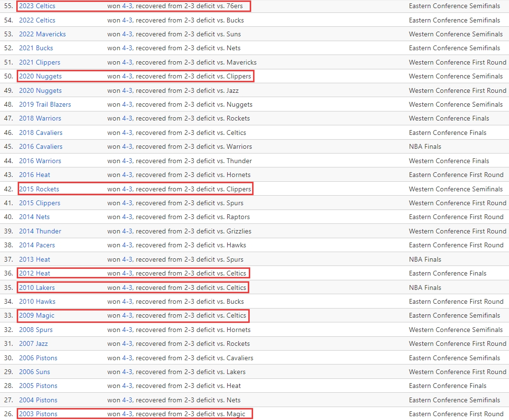The image size is (509, 420).
Task: Click the 4-3 link in 2012 Heat row
Action: coord(127,274)
